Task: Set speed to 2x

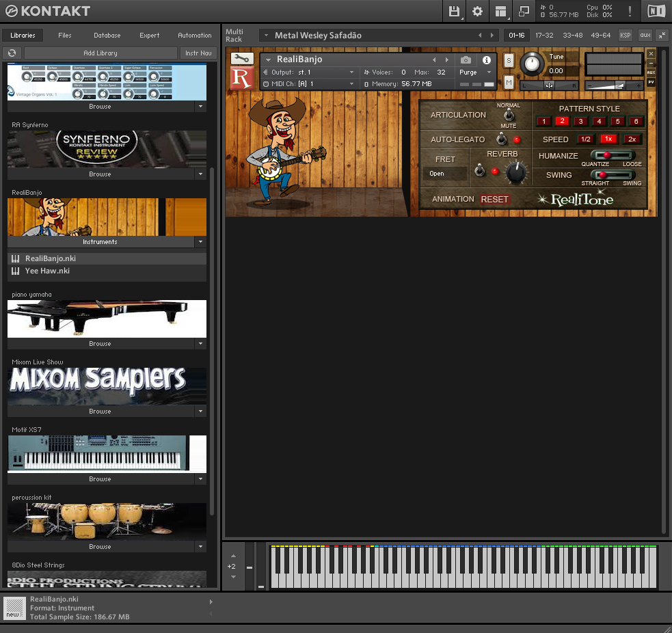Action: coord(632,139)
